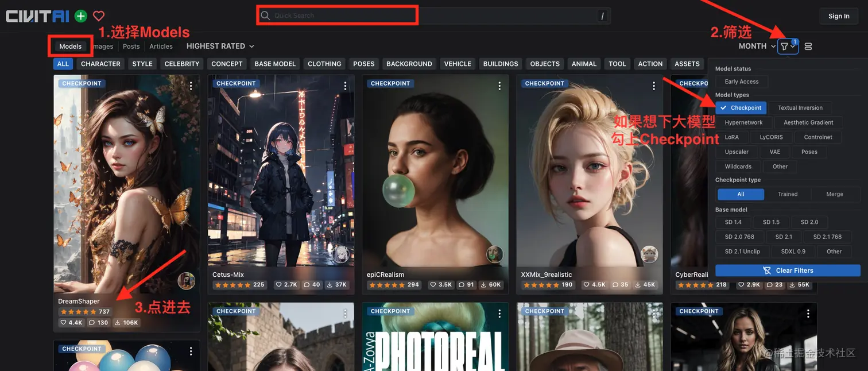
Task: Open the epiCRealism model thumbnail
Action: pos(435,171)
